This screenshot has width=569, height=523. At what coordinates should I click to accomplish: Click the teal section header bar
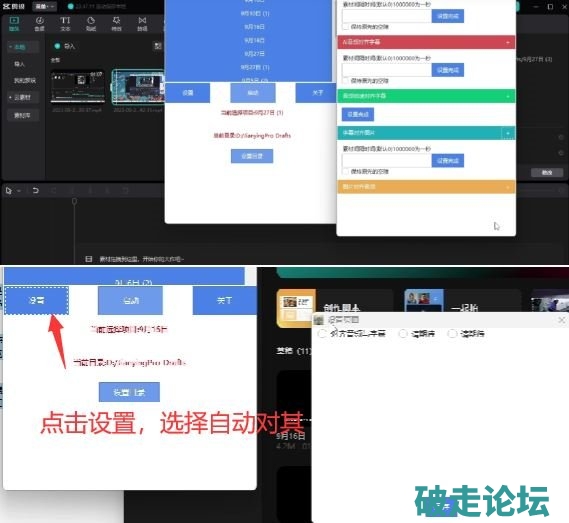tap(426, 133)
